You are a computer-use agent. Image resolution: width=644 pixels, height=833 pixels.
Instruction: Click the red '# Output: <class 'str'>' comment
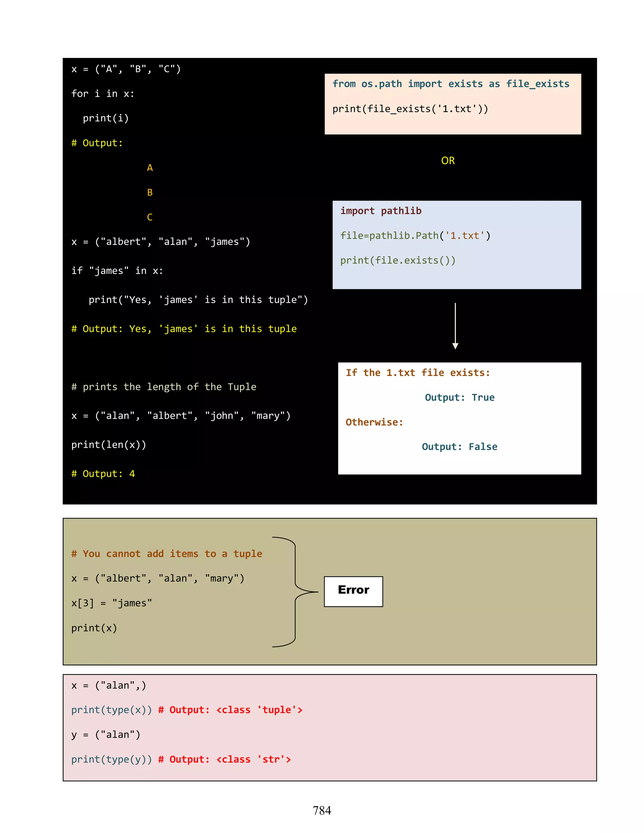coord(225,759)
